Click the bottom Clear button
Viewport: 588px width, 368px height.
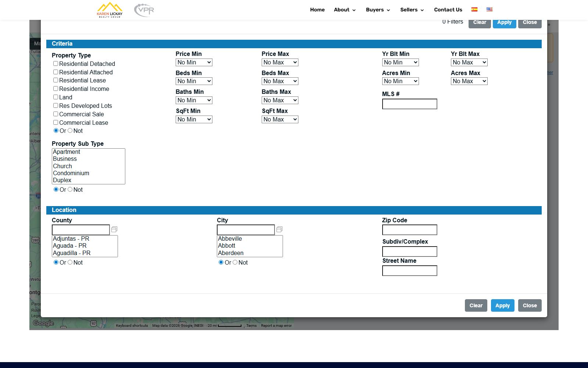click(476, 305)
